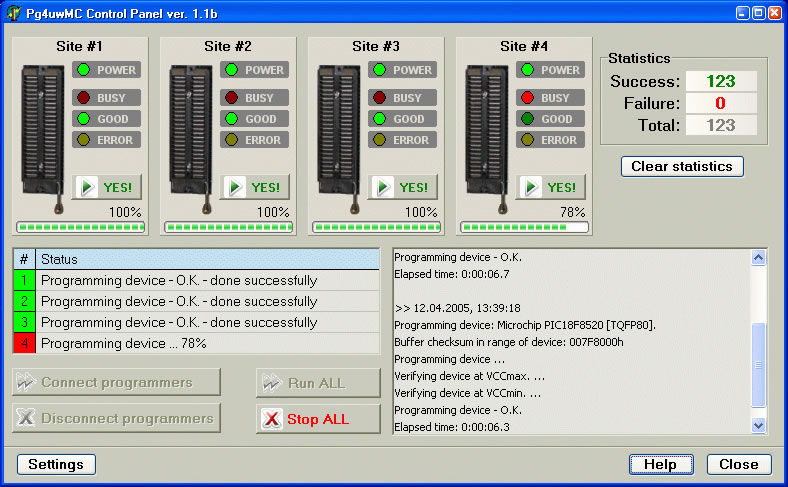Click the red Site #4 BUSY LED
The height and width of the screenshot is (487, 788).
[x=527, y=98]
